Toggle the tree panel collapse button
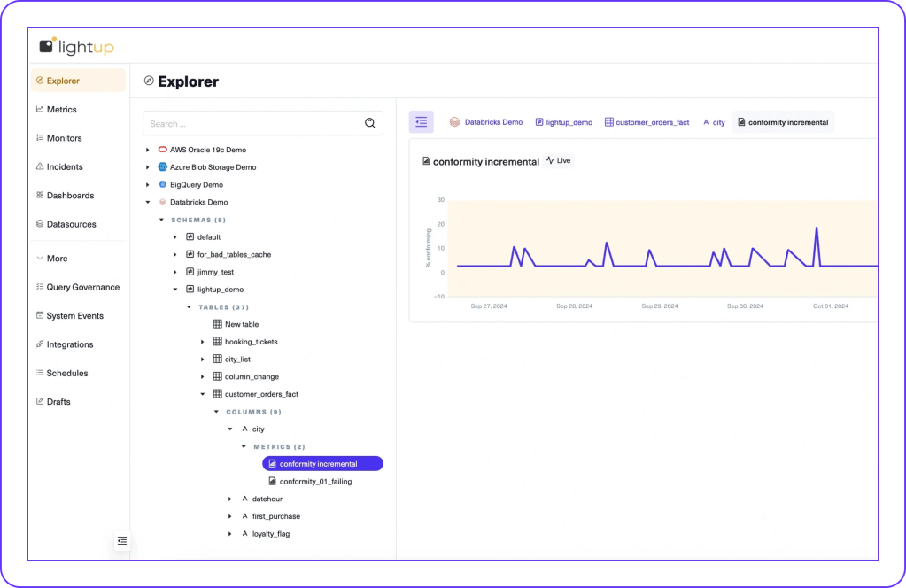Image resolution: width=906 pixels, height=588 pixels. (x=421, y=122)
